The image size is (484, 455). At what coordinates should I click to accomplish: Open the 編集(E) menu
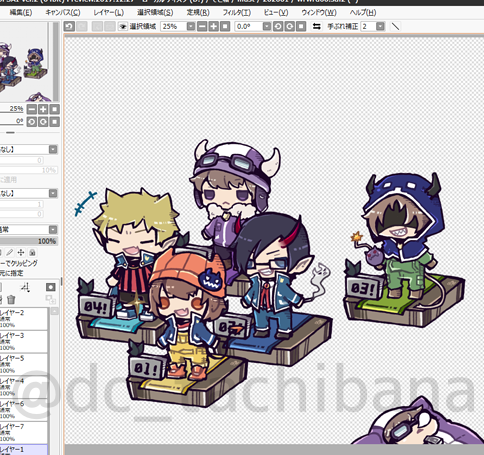pos(21,13)
